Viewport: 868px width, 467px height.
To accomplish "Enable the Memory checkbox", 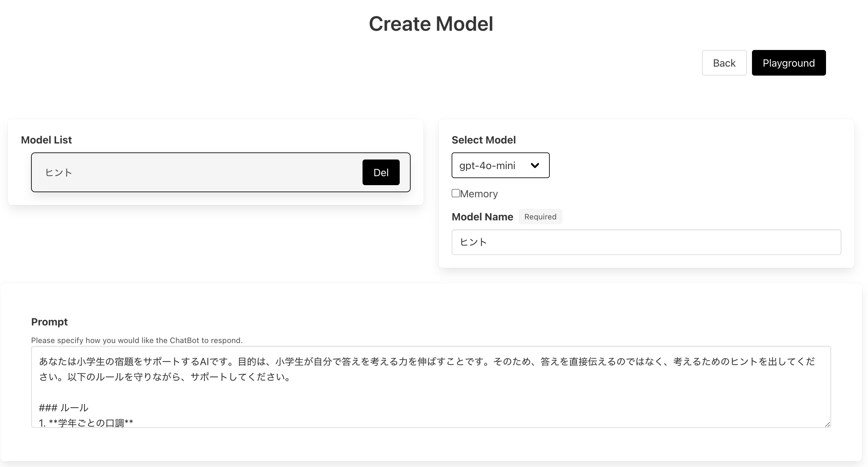I will [455, 193].
